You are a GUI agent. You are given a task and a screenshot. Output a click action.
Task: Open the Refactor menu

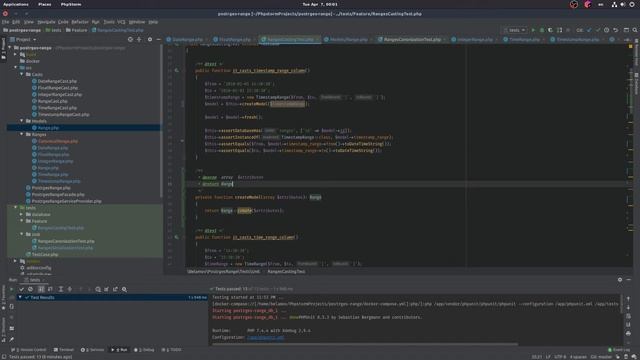point(80,22)
